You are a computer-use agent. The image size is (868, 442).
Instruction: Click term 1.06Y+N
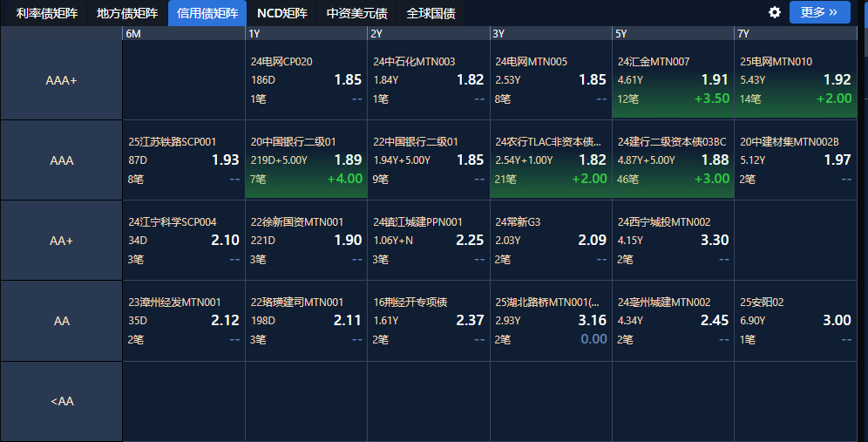pyautogui.click(x=393, y=241)
